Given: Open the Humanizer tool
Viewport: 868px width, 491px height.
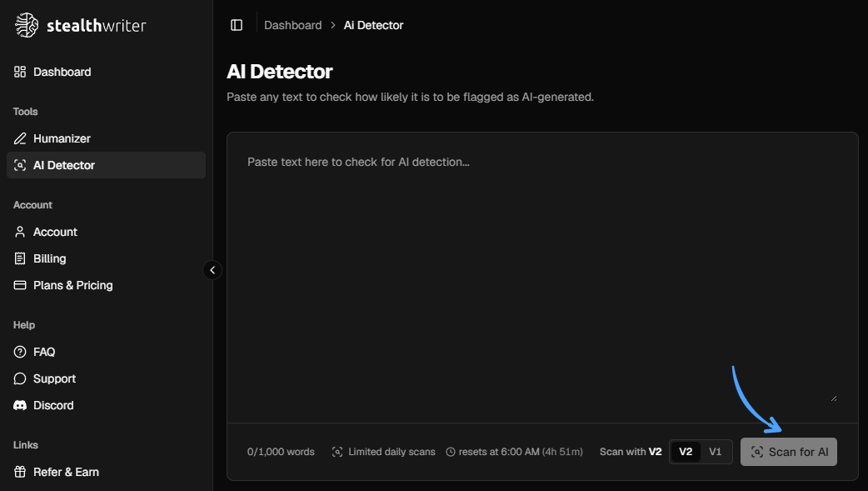Looking at the screenshot, I should 107,138.
